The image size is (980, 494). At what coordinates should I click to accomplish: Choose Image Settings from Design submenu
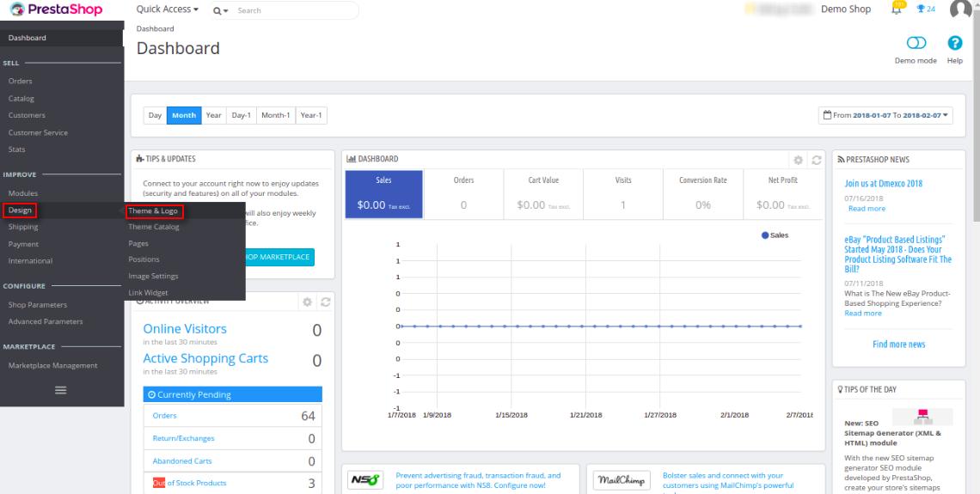pyautogui.click(x=153, y=276)
